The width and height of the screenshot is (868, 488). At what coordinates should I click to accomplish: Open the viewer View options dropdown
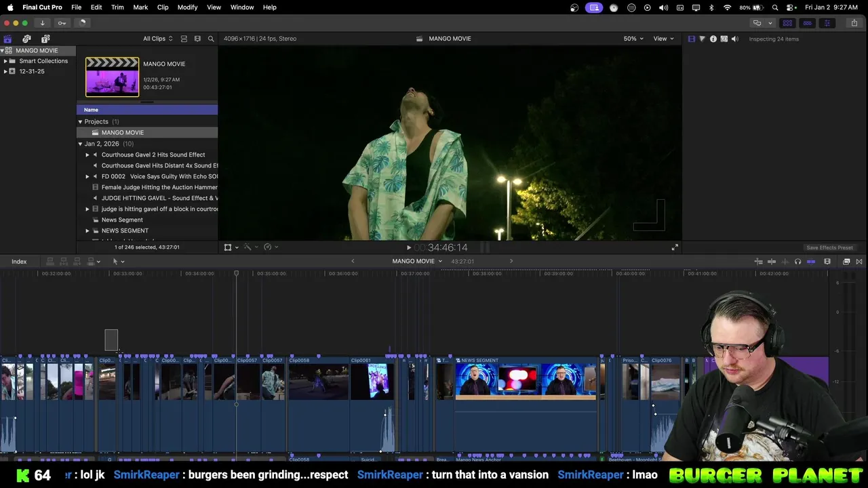(x=663, y=39)
